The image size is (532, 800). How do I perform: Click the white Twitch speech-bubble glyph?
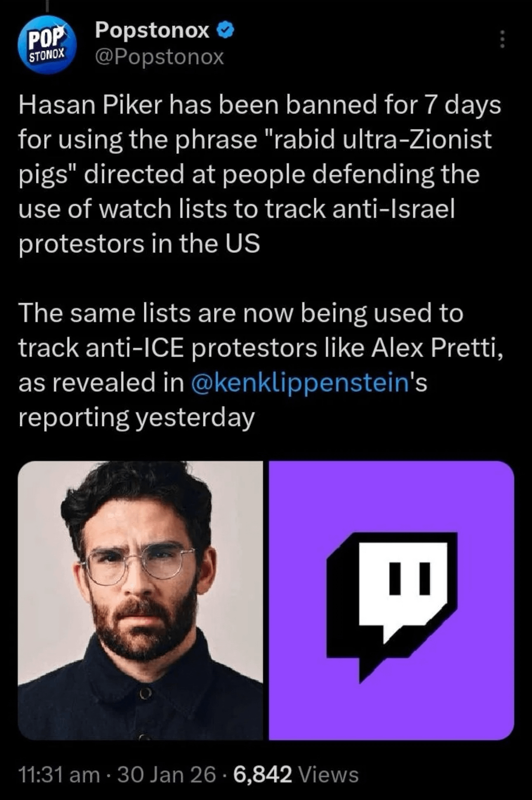(x=402, y=586)
